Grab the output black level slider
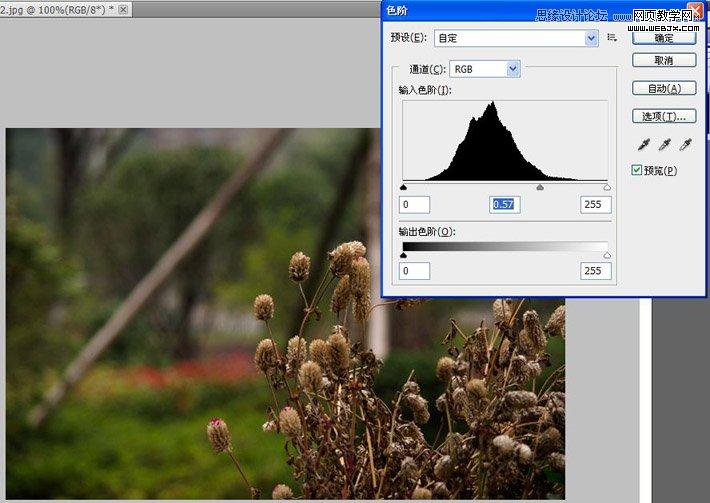The width and height of the screenshot is (710, 503). click(403, 255)
